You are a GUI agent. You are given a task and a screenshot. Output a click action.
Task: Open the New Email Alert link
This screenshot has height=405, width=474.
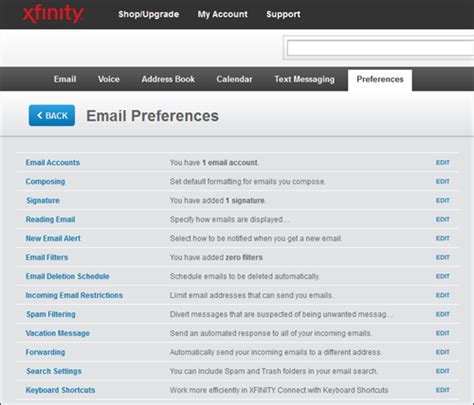[x=53, y=238]
